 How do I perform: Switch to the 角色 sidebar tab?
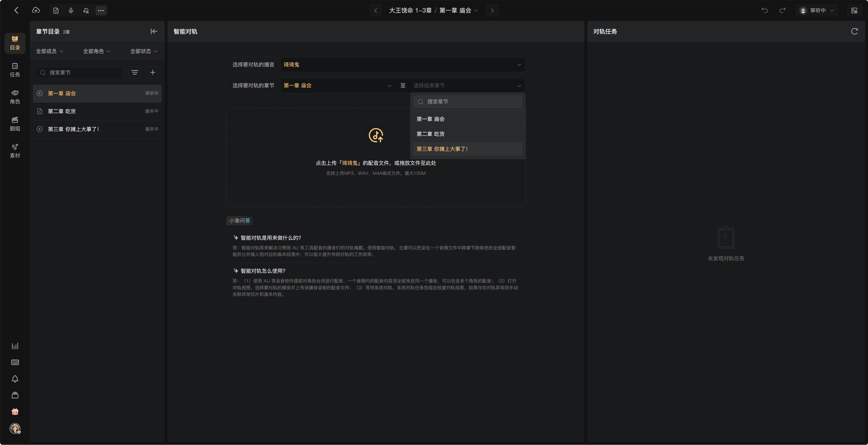(15, 97)
